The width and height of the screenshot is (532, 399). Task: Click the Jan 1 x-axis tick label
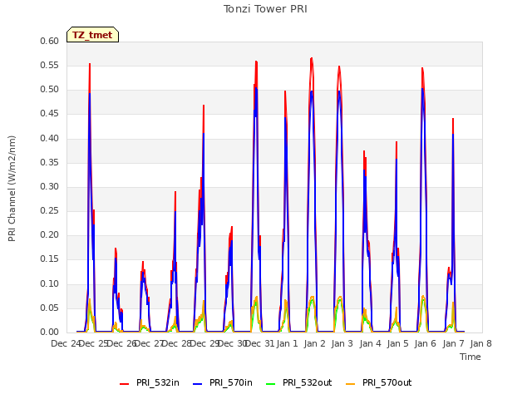tap(287, 343)
